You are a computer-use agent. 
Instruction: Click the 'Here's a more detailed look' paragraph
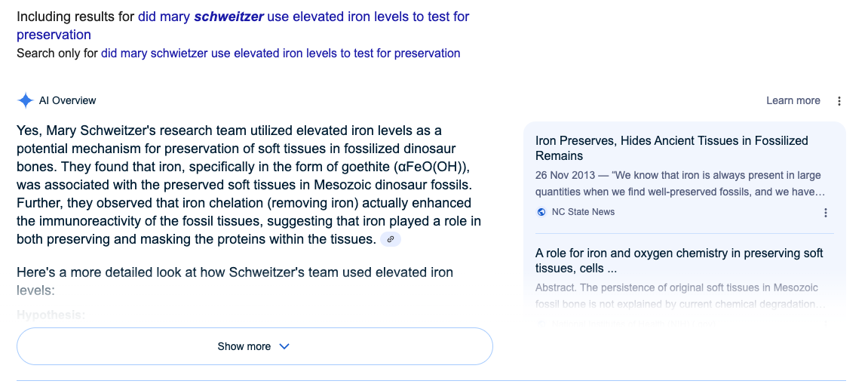235,281
